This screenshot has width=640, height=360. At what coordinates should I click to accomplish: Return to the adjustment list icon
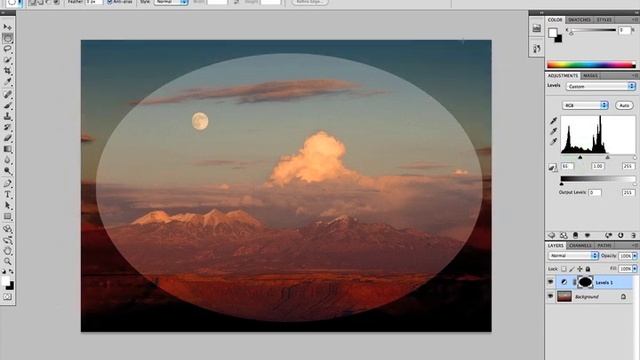pyautogui.click(x=551, y=236)
